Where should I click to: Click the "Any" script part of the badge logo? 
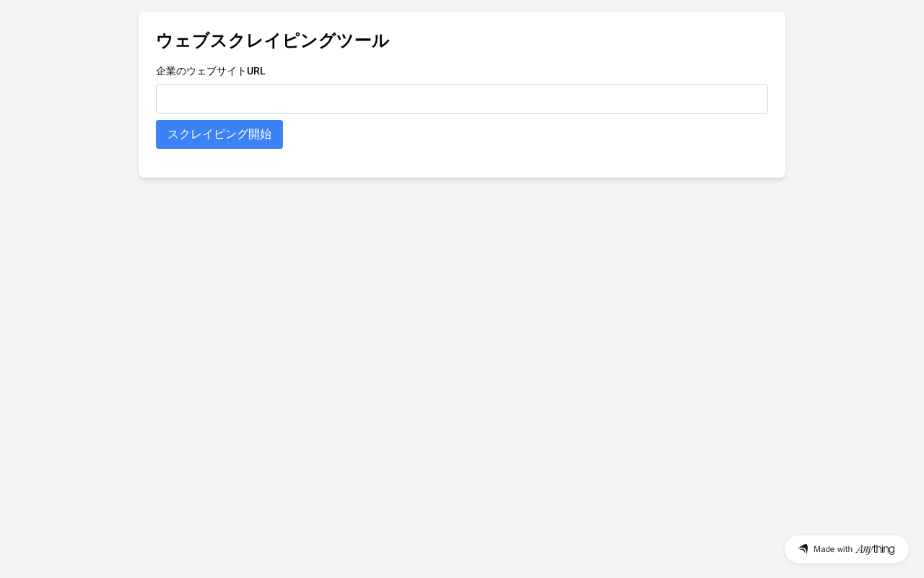tap(864, 549)
